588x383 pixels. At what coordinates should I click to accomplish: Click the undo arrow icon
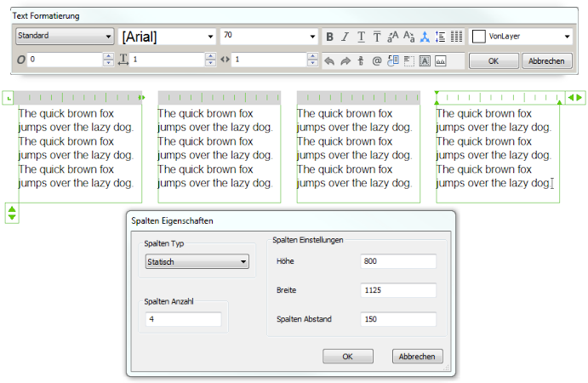click(330, 61)
